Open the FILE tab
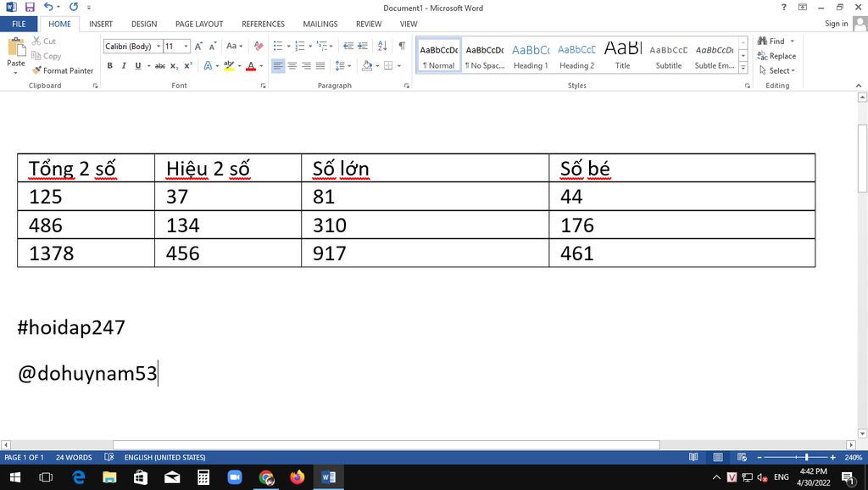The height and width of the screenshot is (490, 868). (19, 24)
